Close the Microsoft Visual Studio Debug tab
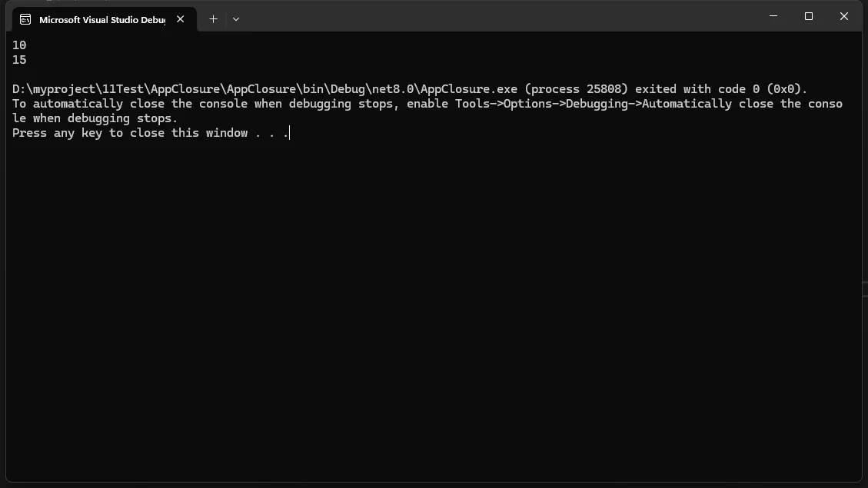 (x=181, y=19)
